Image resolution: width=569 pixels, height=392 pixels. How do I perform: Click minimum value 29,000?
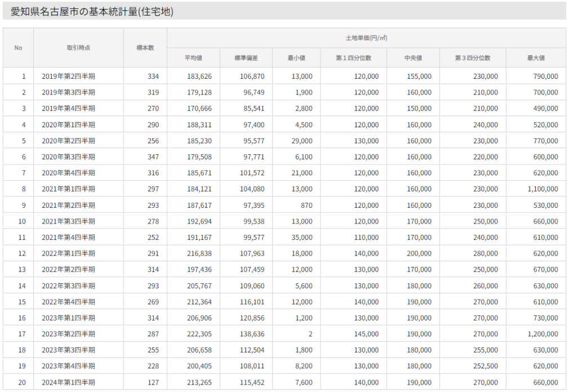(x=302, y=141)
